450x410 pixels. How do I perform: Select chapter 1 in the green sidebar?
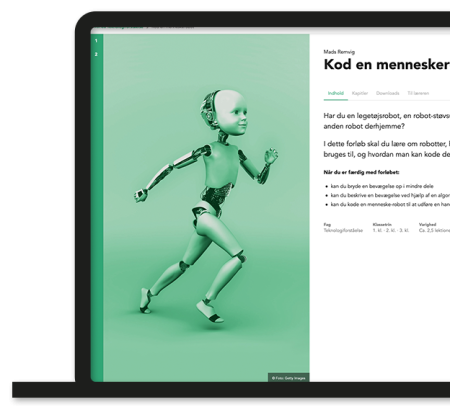tap(96, 41)
